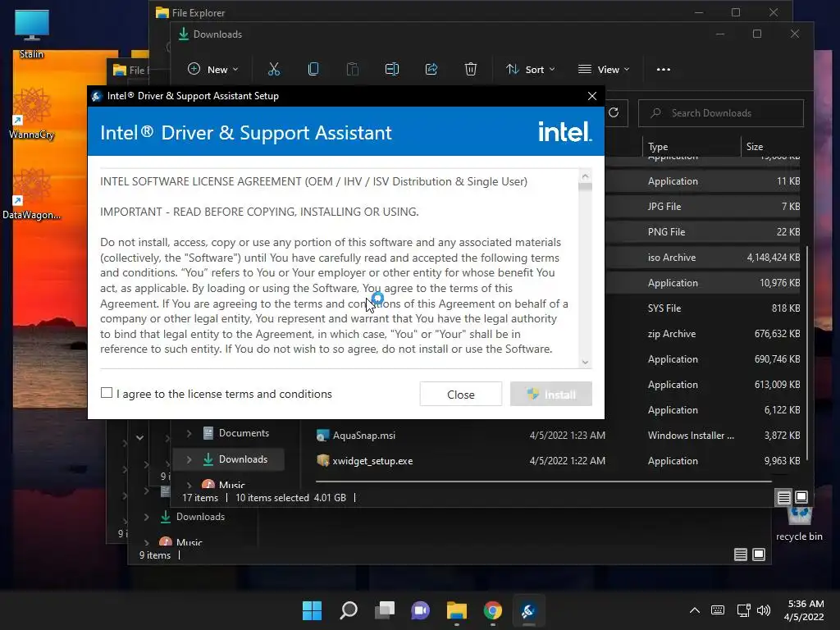Open Task View from taskbar
The width and height of the screenshot is (840, 630).
[x=384, y=610]
